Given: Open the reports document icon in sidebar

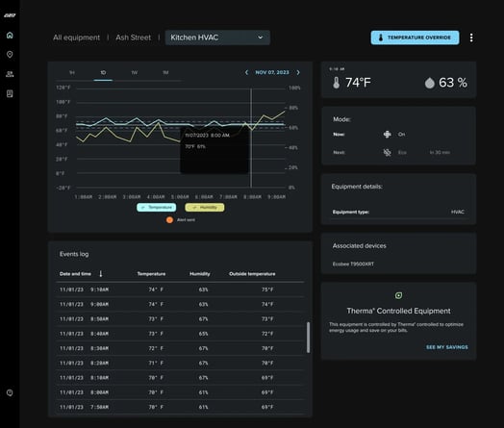Looking at the screenshot, I should click(10, 93).
